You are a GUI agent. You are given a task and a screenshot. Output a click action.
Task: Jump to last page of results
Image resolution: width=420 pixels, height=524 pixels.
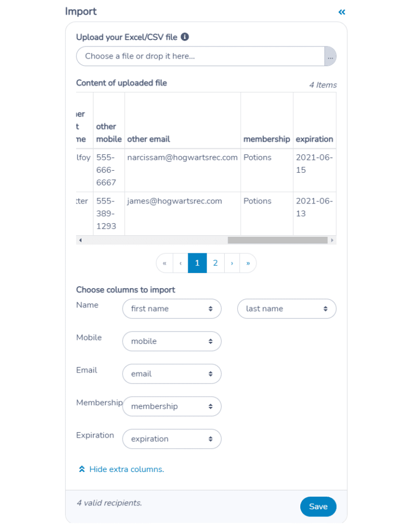point(248,263)
